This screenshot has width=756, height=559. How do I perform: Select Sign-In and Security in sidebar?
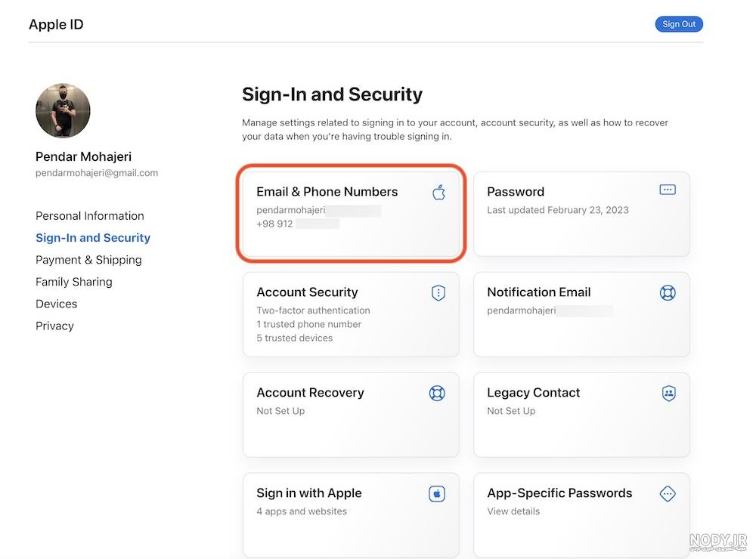point(93,237)
